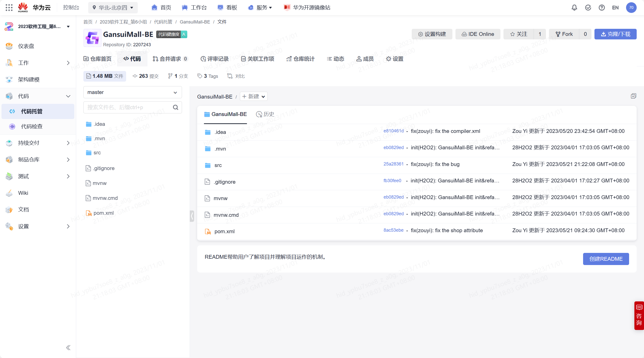Expand the 新建 new-item dropdown
The image size is (644, 358).
tap(254, 97)
